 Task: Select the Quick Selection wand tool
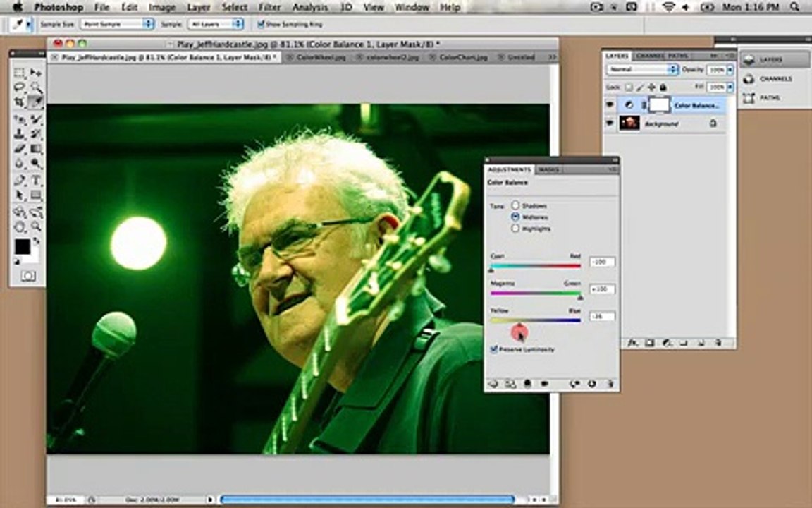(35, 87)
